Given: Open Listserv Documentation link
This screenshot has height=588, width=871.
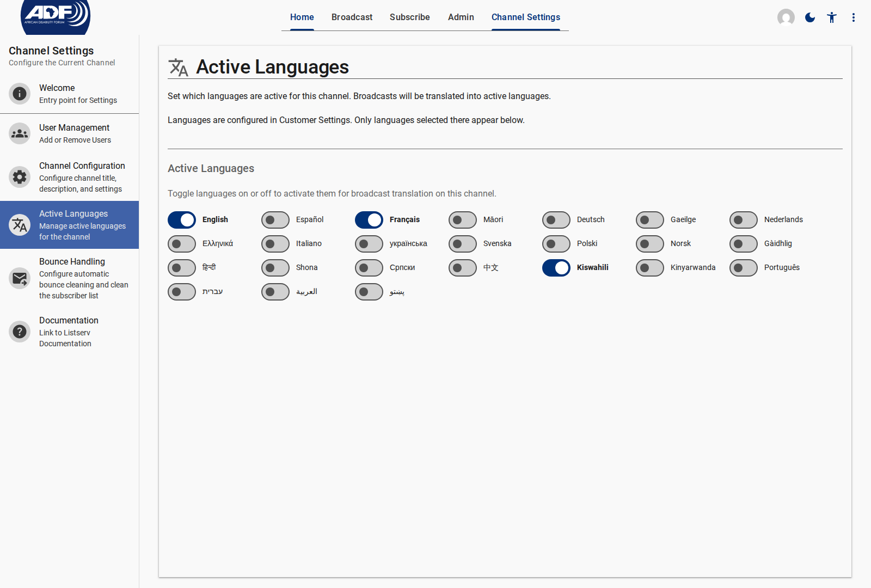Looking at the screenshot, I should (69, 332).
